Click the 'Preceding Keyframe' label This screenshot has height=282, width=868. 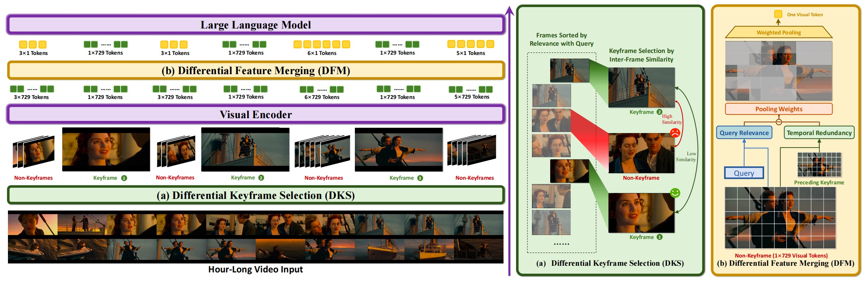pos(819,182)
